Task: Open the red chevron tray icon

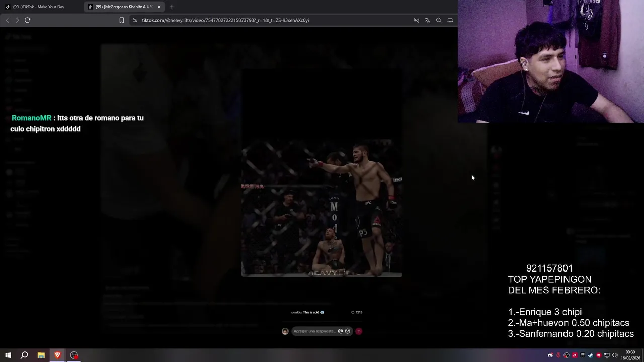Action: click(558, 355)
